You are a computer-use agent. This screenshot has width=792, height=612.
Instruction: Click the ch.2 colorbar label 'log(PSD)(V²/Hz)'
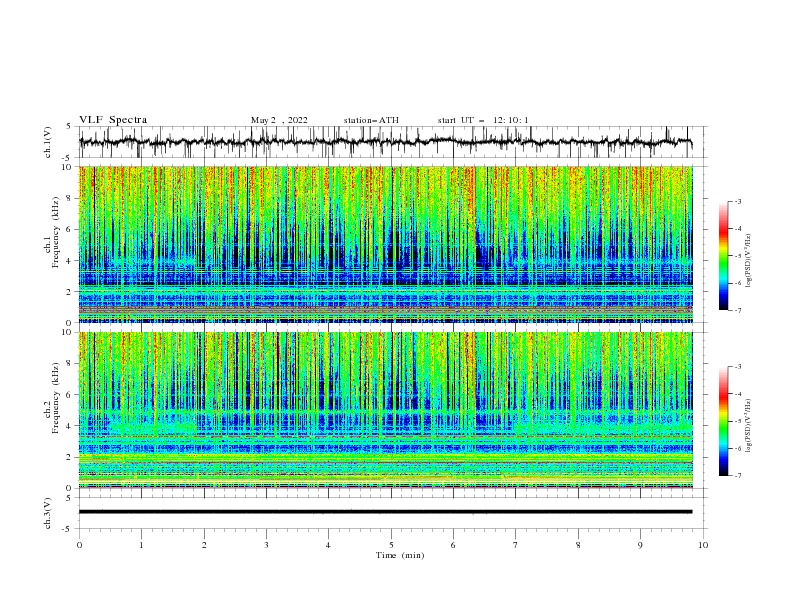[x=749, y=426]
